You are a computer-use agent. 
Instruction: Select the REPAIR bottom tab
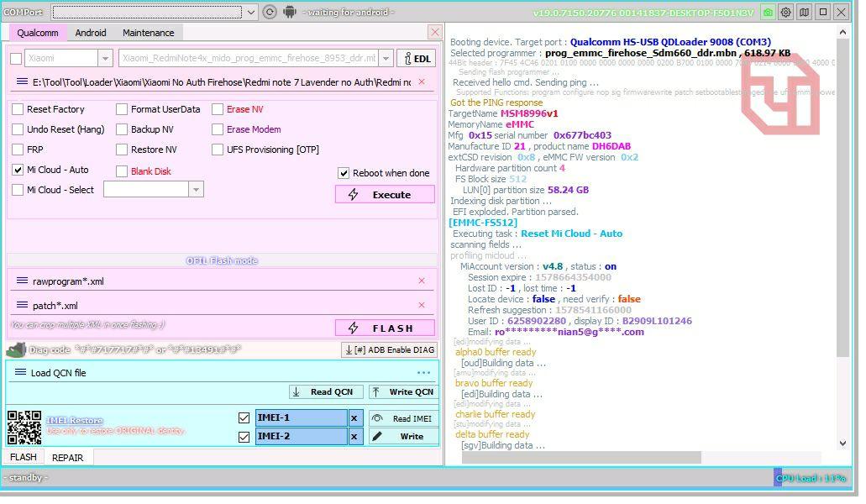67,458
